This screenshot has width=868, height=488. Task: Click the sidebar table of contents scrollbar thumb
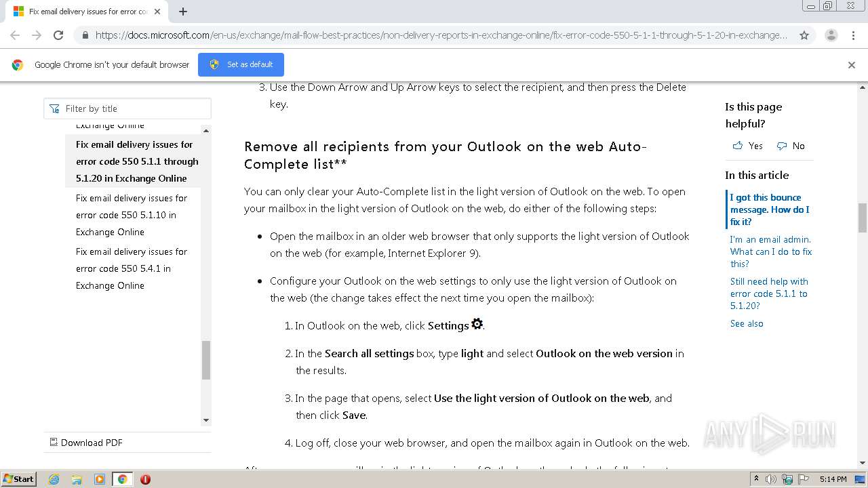point(206,360)
